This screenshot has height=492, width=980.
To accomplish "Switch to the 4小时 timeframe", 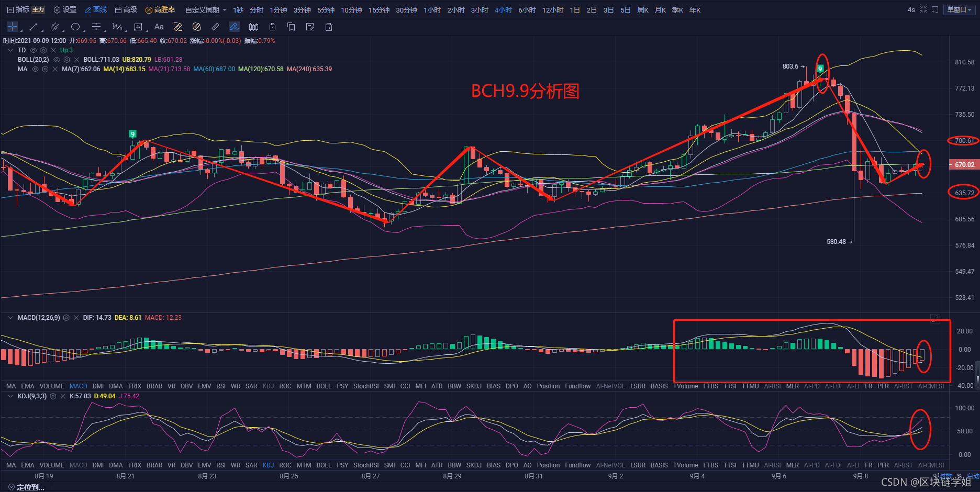I will [503, 10].
